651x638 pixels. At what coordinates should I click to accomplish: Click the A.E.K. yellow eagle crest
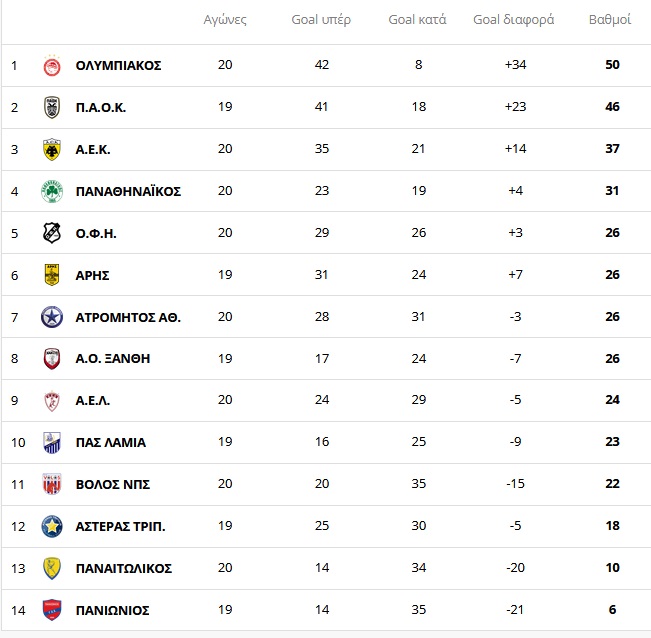[x=52, y=149]
